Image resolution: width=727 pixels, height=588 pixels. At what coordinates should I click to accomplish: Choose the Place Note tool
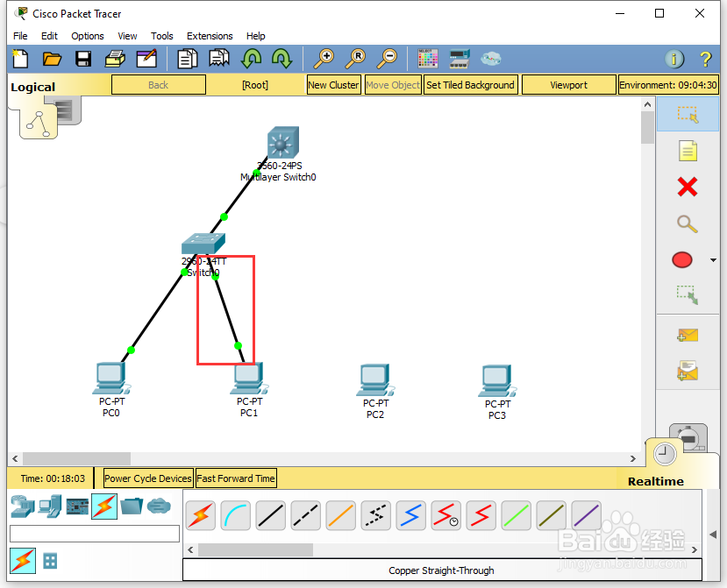688,151
